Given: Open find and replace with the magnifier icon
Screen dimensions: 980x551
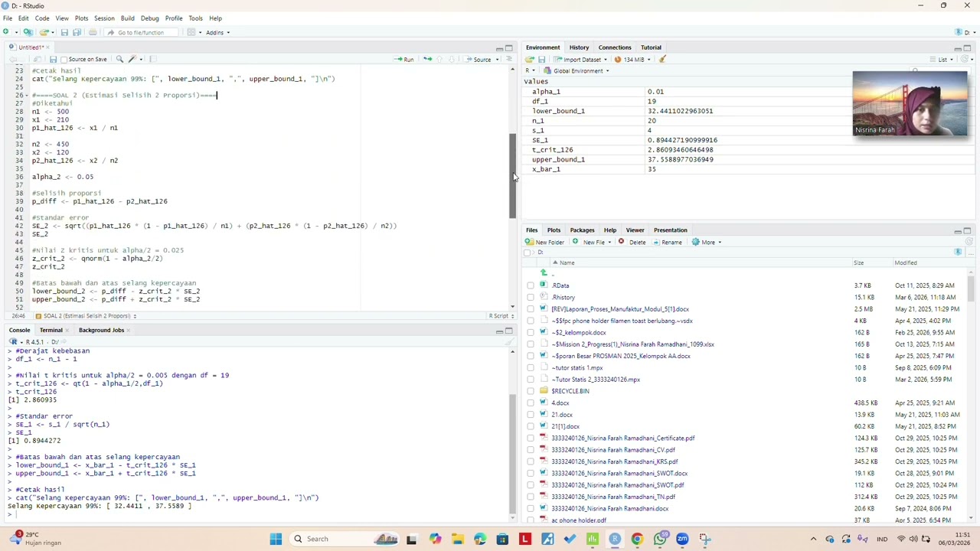Looking at the screenshot, I should [119, 59].
